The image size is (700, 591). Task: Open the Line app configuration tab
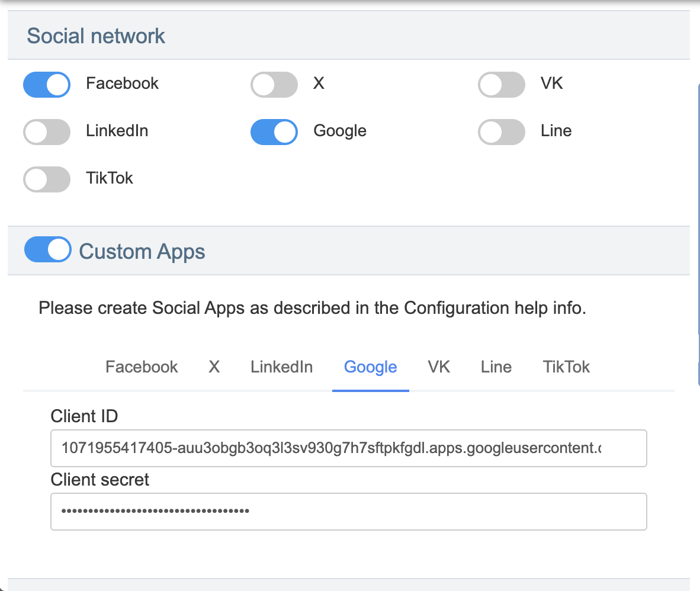tap(496, 367)
